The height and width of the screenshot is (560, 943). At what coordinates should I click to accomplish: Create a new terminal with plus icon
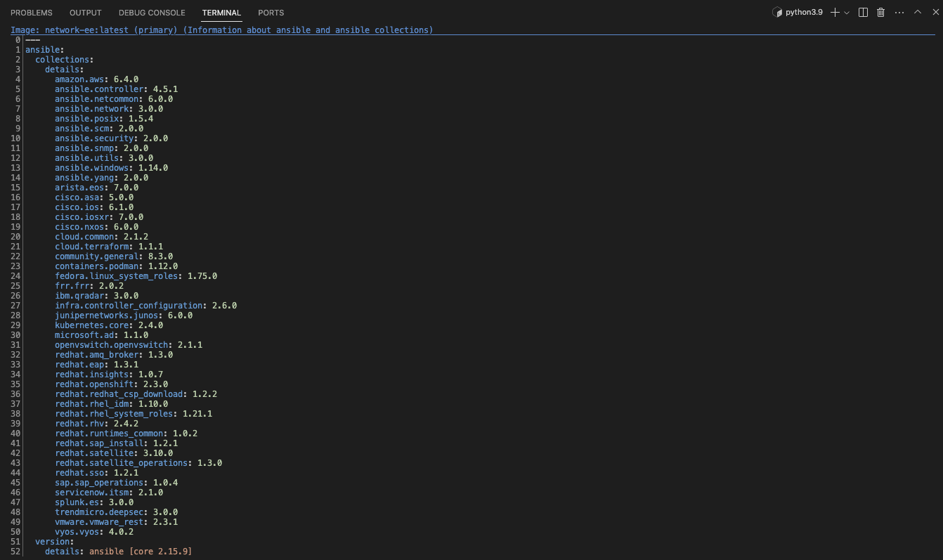[835, 13]
